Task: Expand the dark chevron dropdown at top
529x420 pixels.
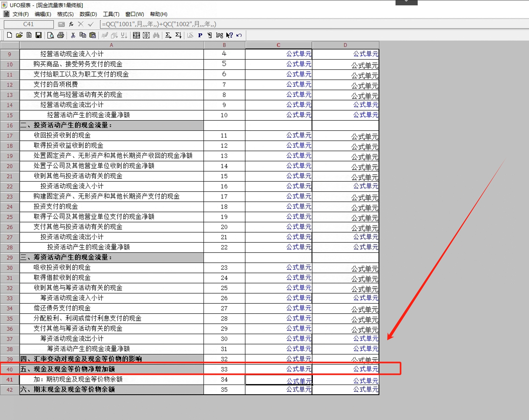Action: (x=406, y=2)
